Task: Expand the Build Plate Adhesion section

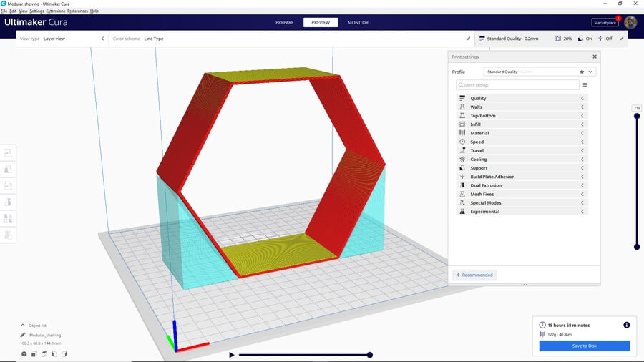Action: (522, 177)
